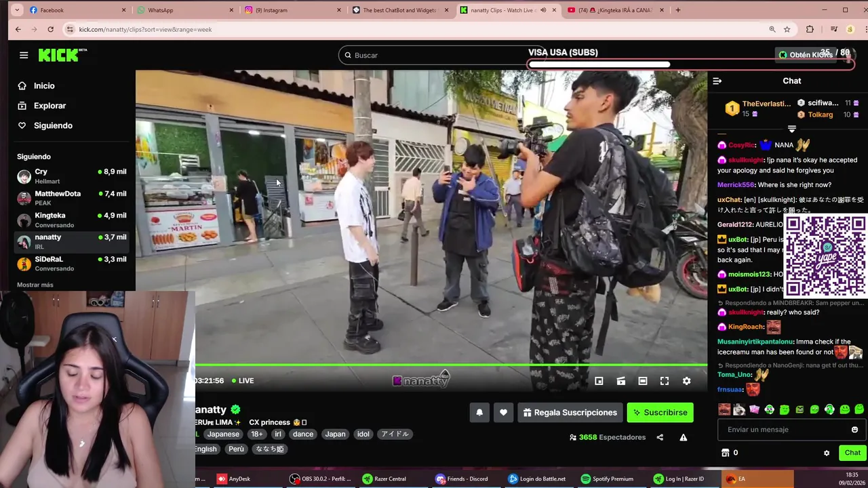Select the dance tag

coord(303,434)
